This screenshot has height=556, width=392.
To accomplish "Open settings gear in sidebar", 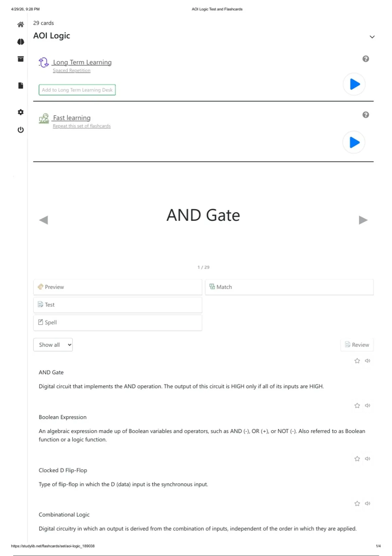I will (x=21, y=112).
